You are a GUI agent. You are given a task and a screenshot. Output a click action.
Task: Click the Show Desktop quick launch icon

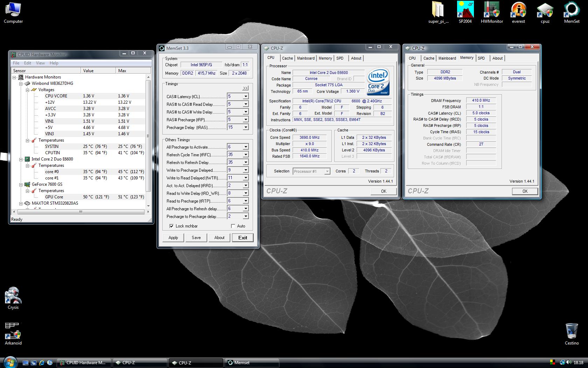tap(26, 363)
